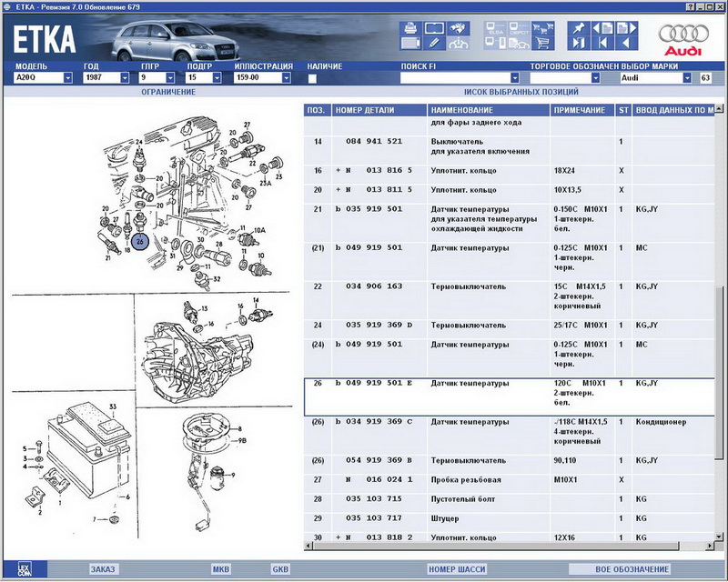Click the vehicle info car icon
This screenshot has width=728, height=582.
459,43
